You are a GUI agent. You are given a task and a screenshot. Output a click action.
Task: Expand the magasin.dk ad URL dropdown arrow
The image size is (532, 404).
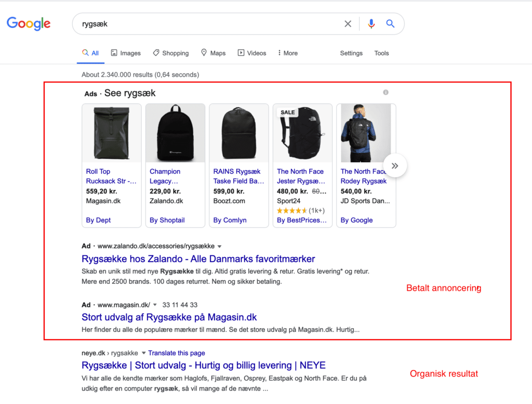pyautogui.click(x=155, y=305)
